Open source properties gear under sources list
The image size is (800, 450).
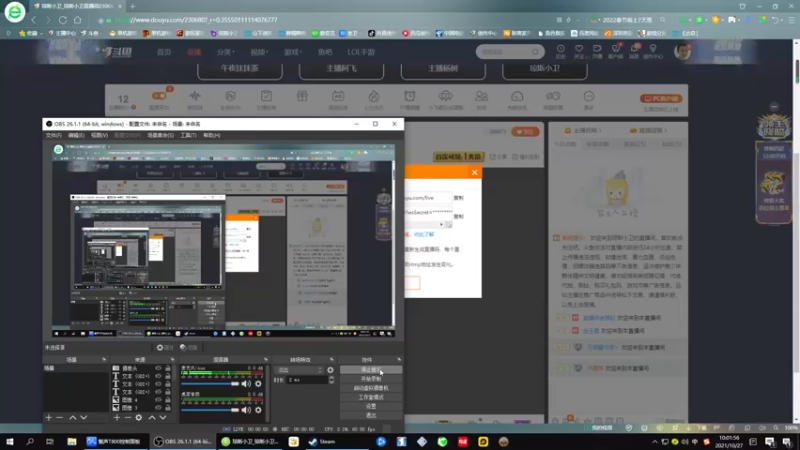coord(138,417)
